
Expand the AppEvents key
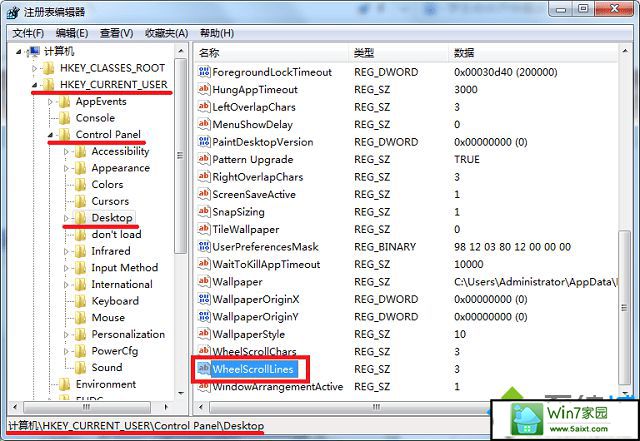tap(50, 102)
